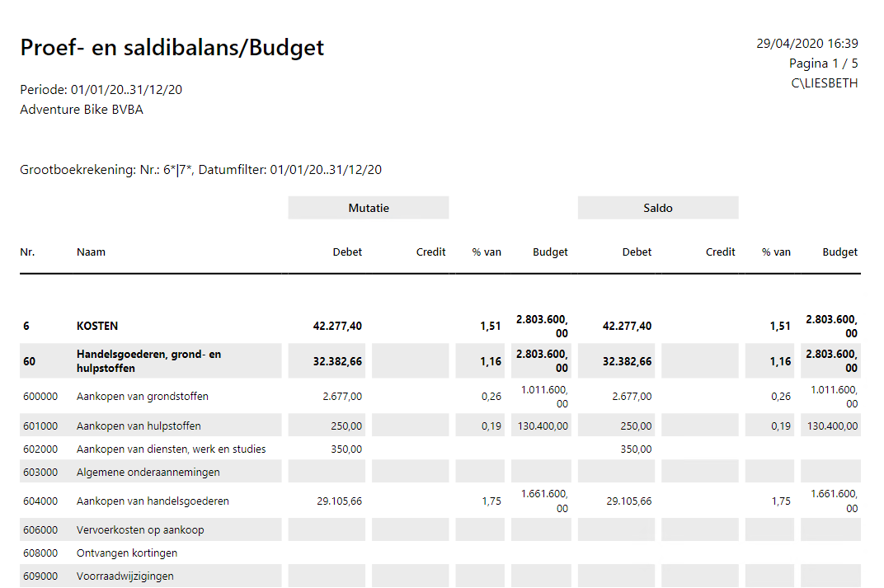This screenshot has width=884, height=588.
Task: Select the report title Proef- en saldibalans/Budget
Action: point(172,48)
